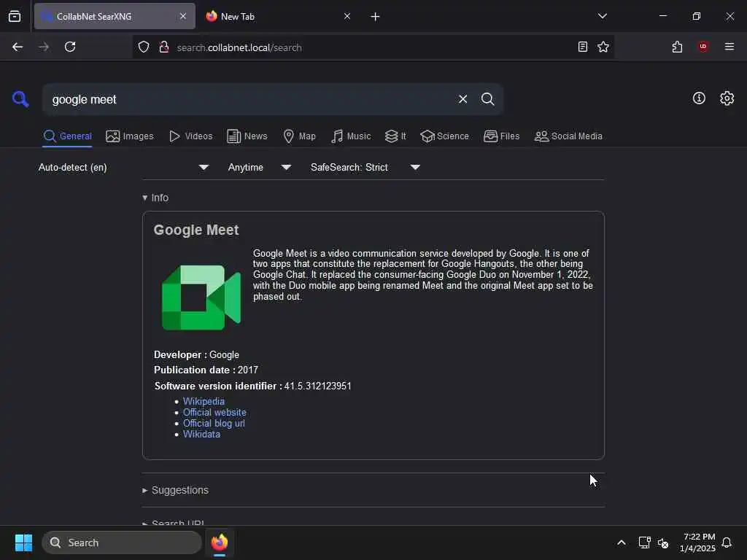Open Firefox application menu
The height and width of the screenshot is (560, 747).
729,47
